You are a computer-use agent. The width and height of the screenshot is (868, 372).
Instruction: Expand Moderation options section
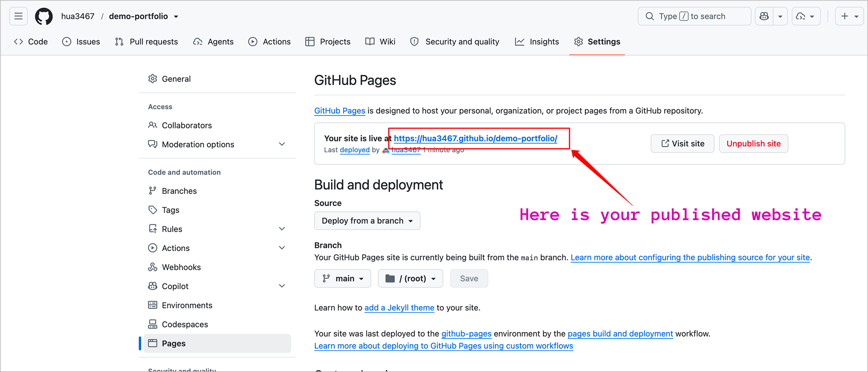click(217, 144)
